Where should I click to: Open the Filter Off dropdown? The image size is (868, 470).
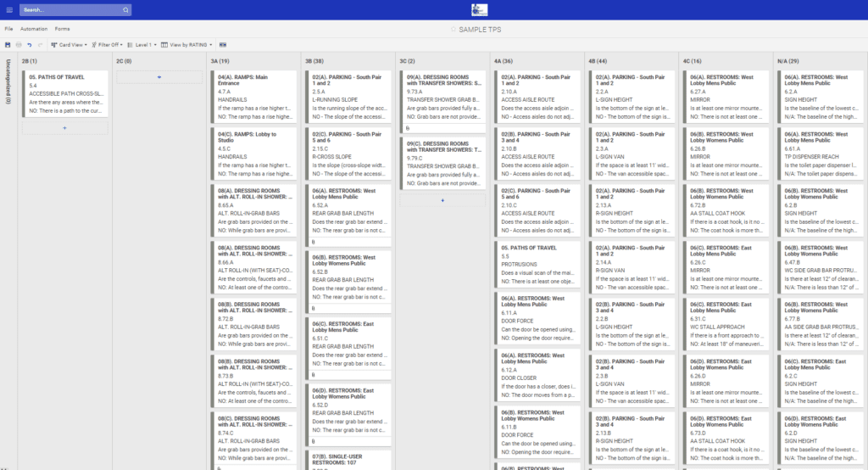click(x=108, y=45)
